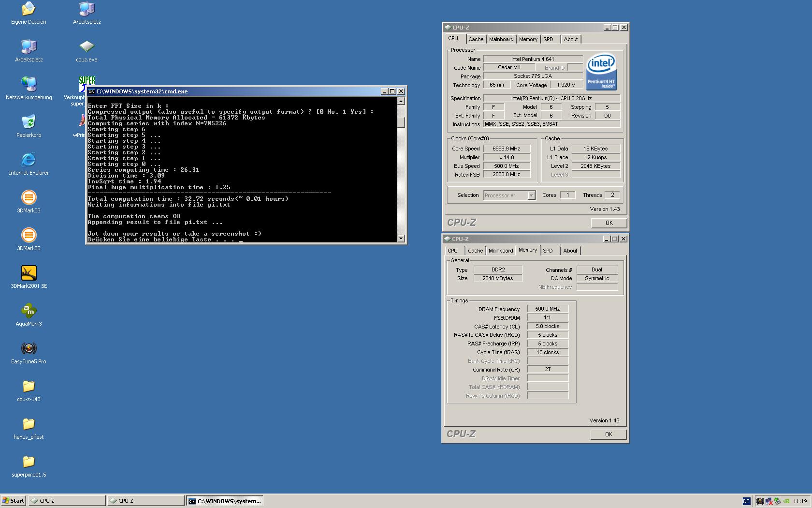This screenshot has width=812, height=508.
Task: Switch to Cache tab in upper CPU-Z window
Action: click(x=476, y=39)
